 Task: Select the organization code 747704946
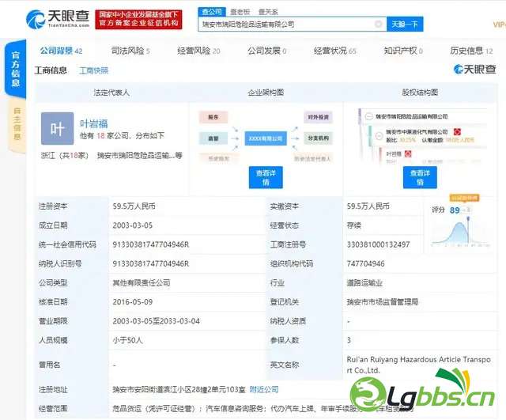[x=365, y=263]
